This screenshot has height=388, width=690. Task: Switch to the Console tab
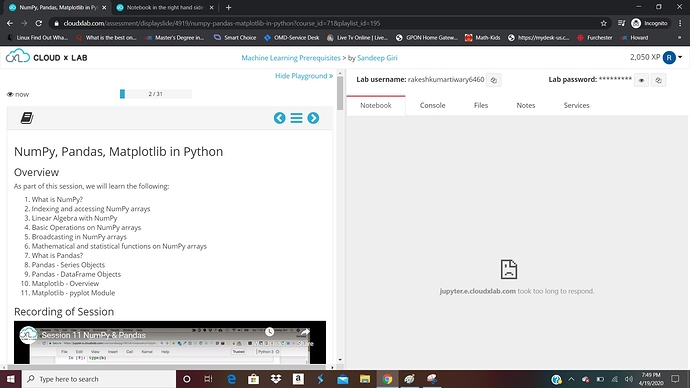[433, 106]
